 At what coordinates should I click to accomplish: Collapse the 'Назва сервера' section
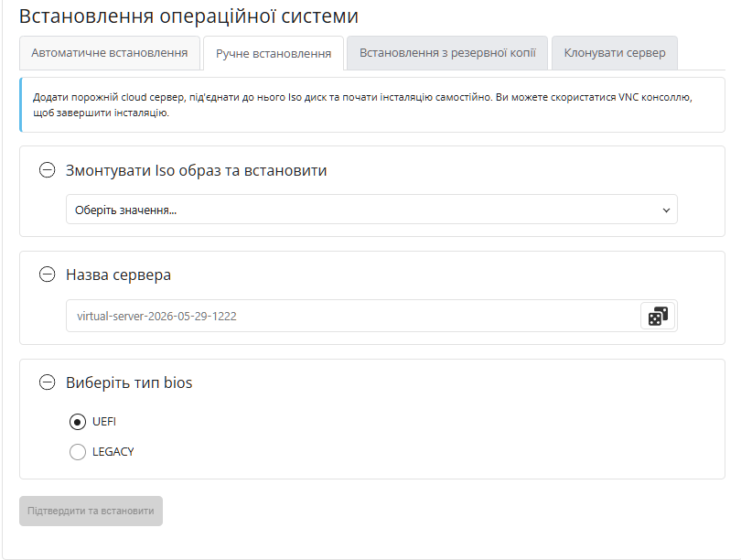[x=47, y=275]
